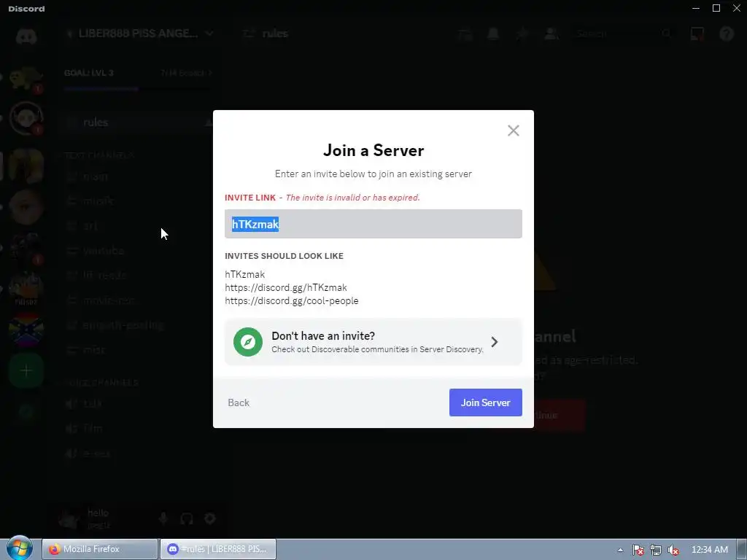Viewport: 747px width, 560px height.
Task: Switch to Mozilla Firefox taskbar button
Action: pyautogui.click(x=100, y=549)
